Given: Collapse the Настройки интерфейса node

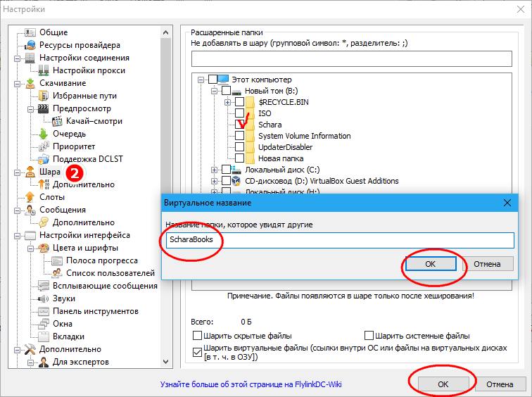Looking at the screenshot, I should pyautogui.click(x=17, y=236).
